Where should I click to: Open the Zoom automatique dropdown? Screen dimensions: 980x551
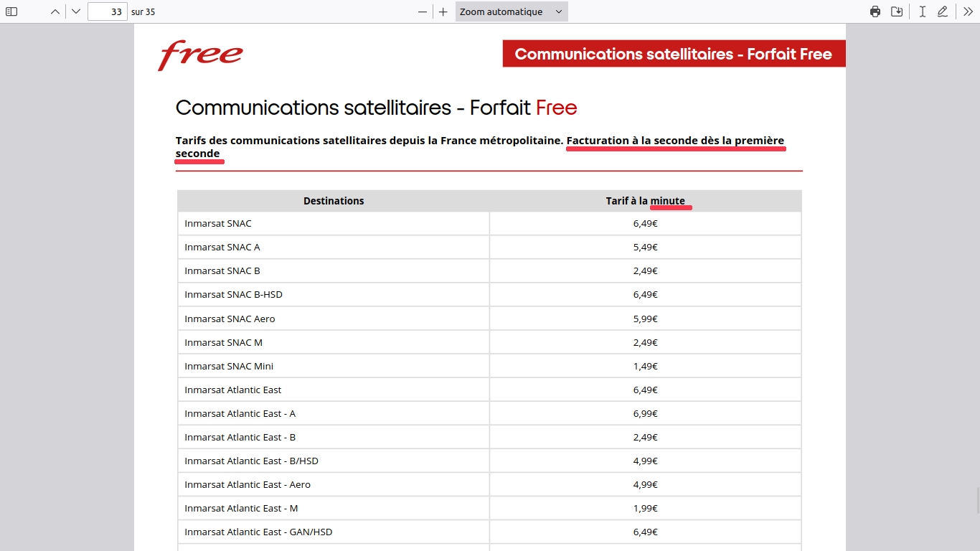tap(512, 11)
